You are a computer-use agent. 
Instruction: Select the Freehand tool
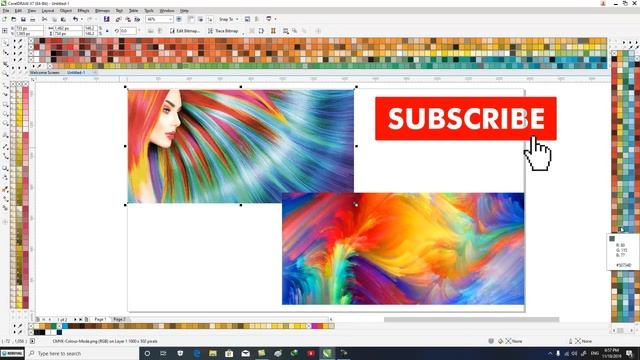5,85
